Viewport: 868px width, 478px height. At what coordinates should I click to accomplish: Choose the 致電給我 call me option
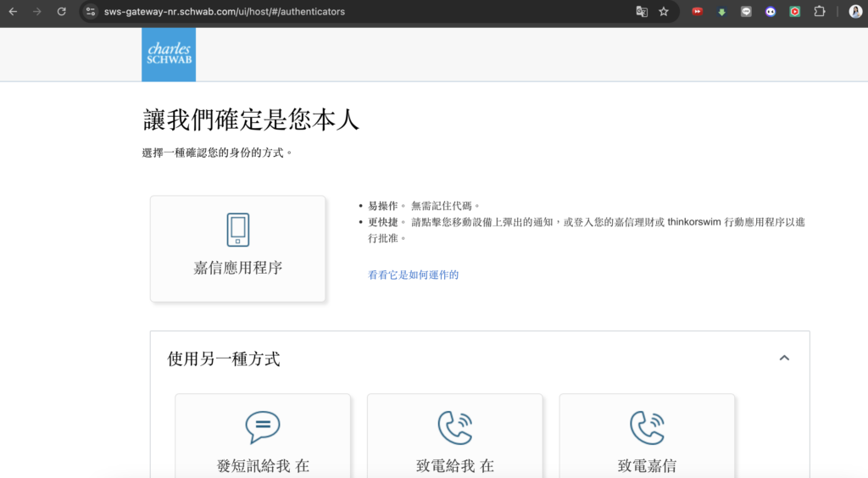tap(455, 436)
